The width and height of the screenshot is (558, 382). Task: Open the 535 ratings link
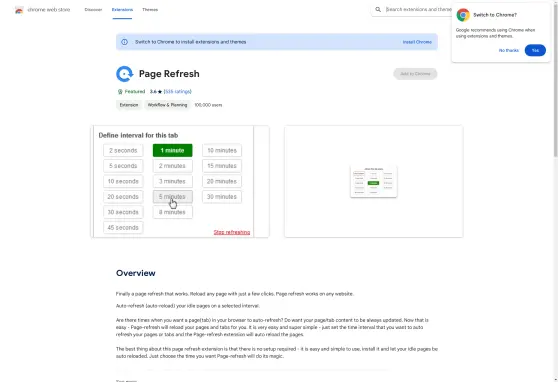pos(178,91)
